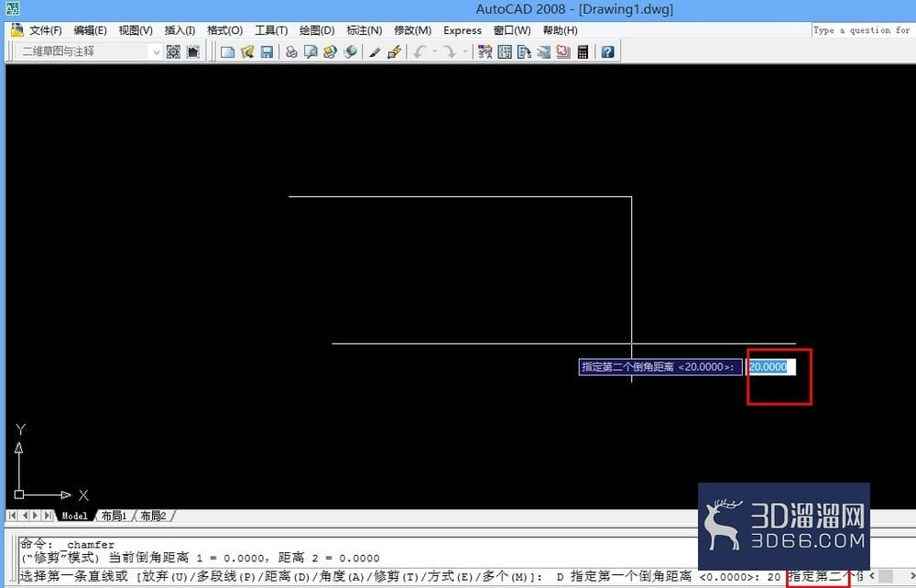Click the Undo arrow icon
This screenshot has width=916, height=588.
pos(420,52)
